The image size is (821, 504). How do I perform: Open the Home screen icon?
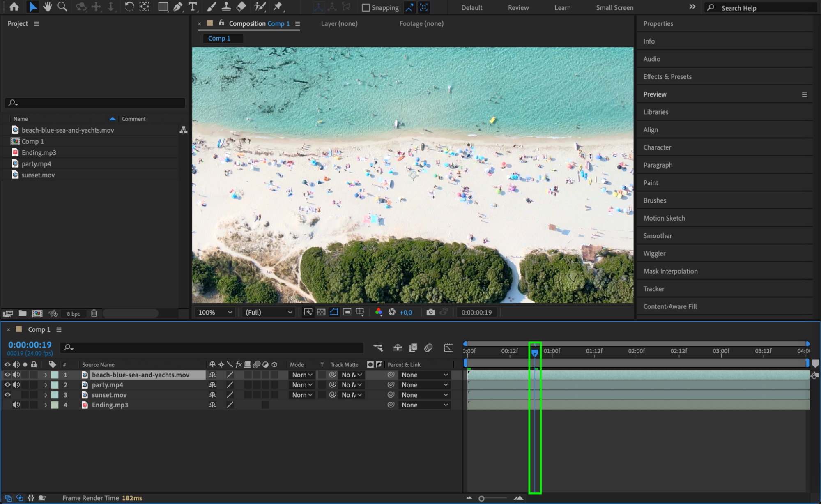tap(14, 7)
